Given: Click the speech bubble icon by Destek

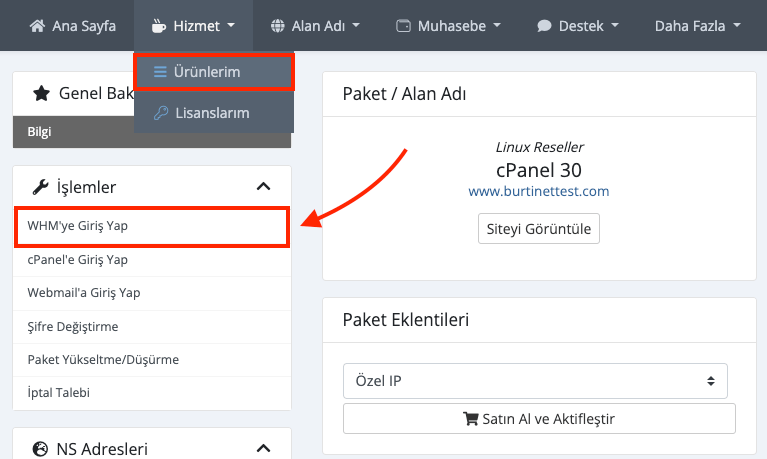Looking at the screenshot, I should 543,25.
